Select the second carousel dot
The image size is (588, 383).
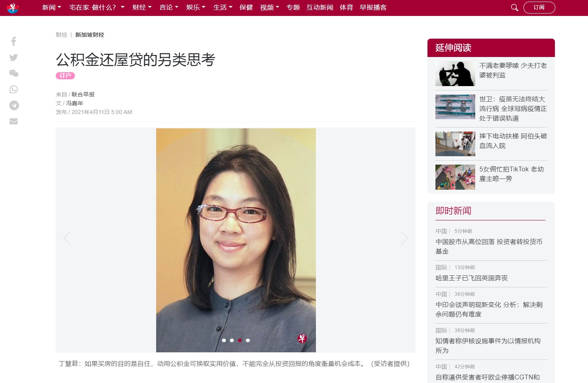(232, 340)
